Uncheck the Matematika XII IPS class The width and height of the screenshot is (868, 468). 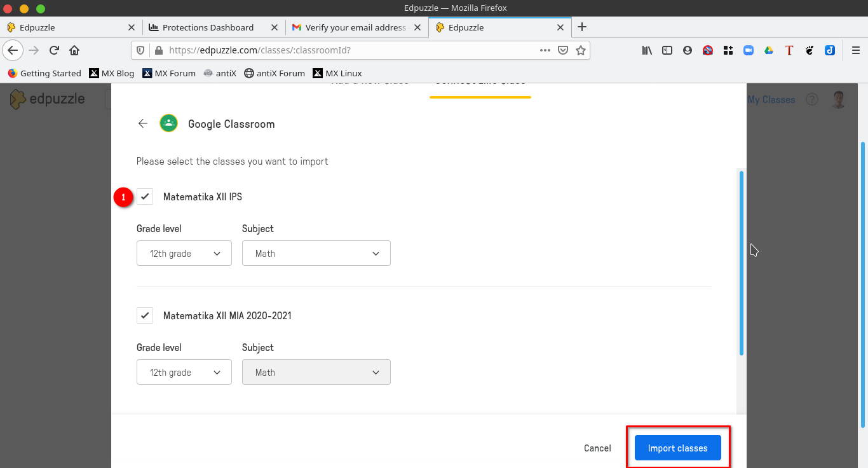tap(145, 196)
